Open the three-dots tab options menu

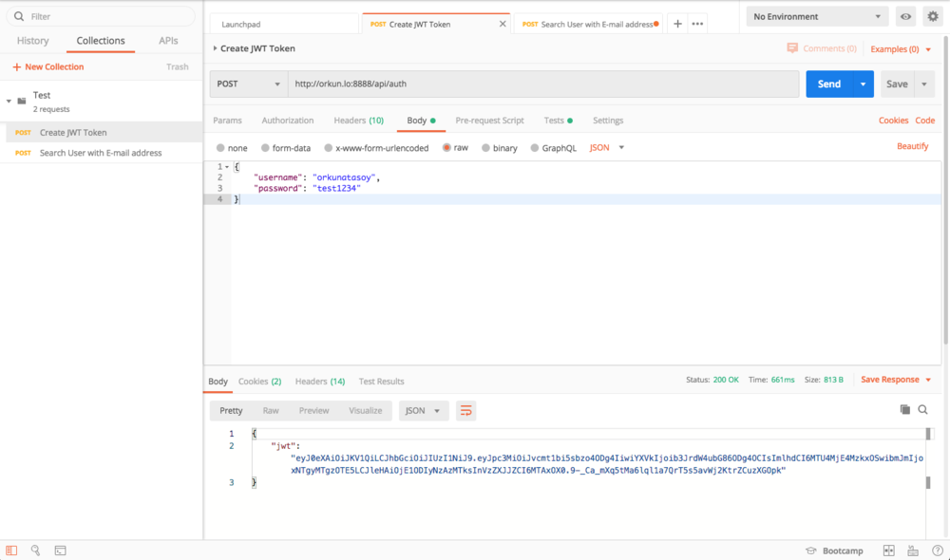click(697, 24)
